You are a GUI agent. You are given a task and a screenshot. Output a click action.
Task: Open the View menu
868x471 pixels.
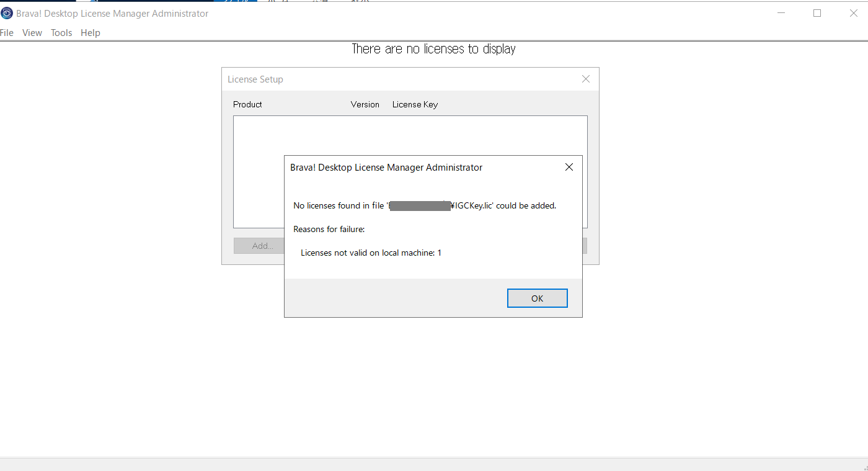coord(32,33)
